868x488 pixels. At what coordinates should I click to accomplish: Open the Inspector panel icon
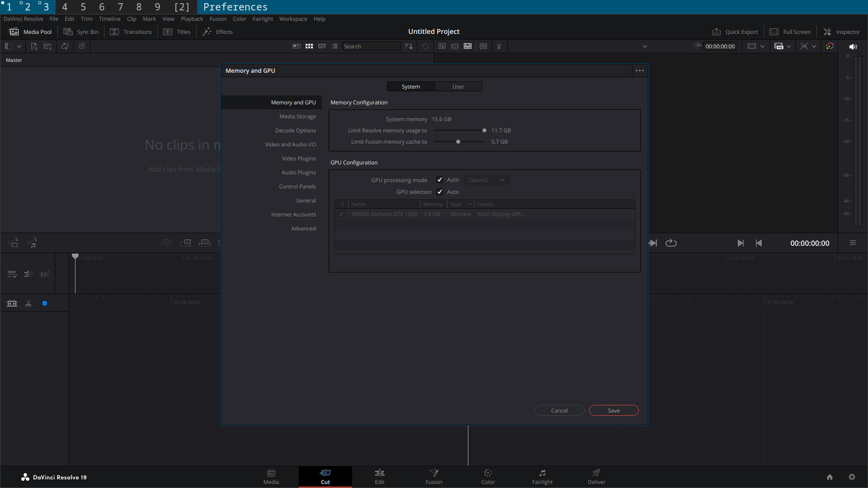pos(827,32)
